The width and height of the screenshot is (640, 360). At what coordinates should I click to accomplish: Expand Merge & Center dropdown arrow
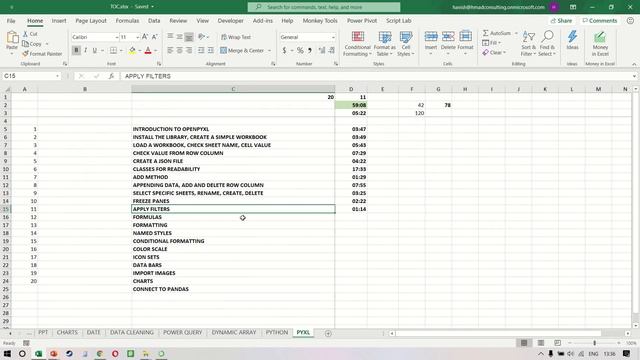click(269, 51)
